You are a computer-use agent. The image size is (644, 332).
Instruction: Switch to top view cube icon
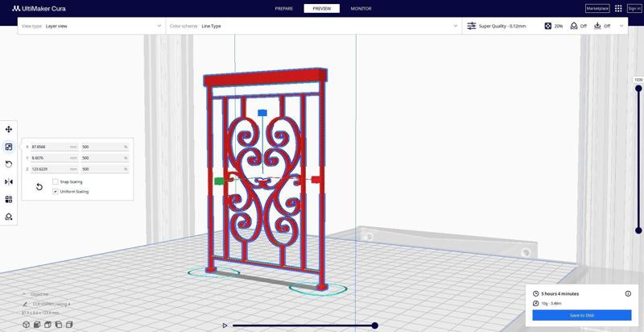pyautogui.click(x=47, y=325)
